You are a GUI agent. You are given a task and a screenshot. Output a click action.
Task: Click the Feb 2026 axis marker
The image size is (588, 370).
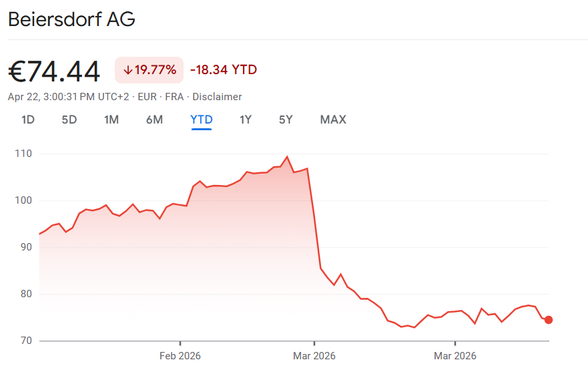tap(180, 356)
